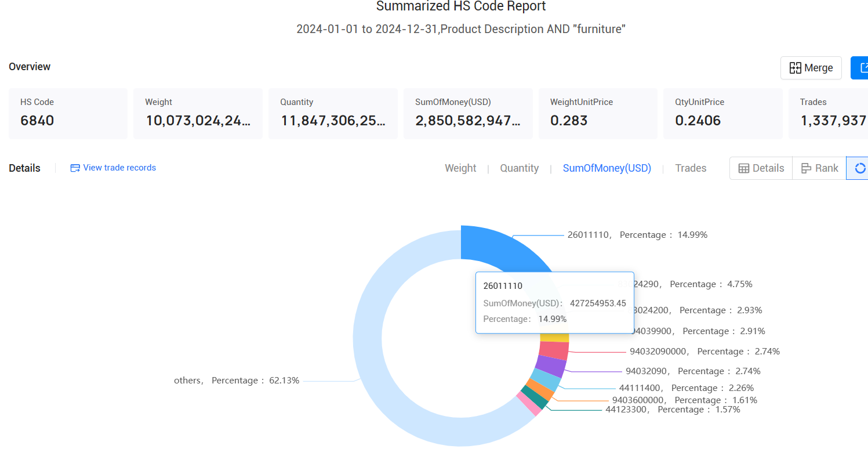Select the donut chart view icon
Screen dimensions: 868x449
point(859,168)
